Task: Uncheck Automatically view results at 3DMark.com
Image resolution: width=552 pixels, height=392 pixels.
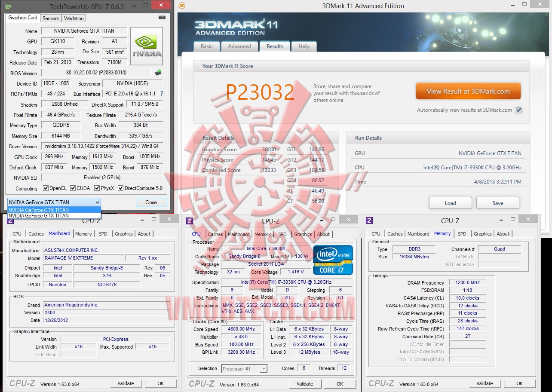Action: point(518,110)
